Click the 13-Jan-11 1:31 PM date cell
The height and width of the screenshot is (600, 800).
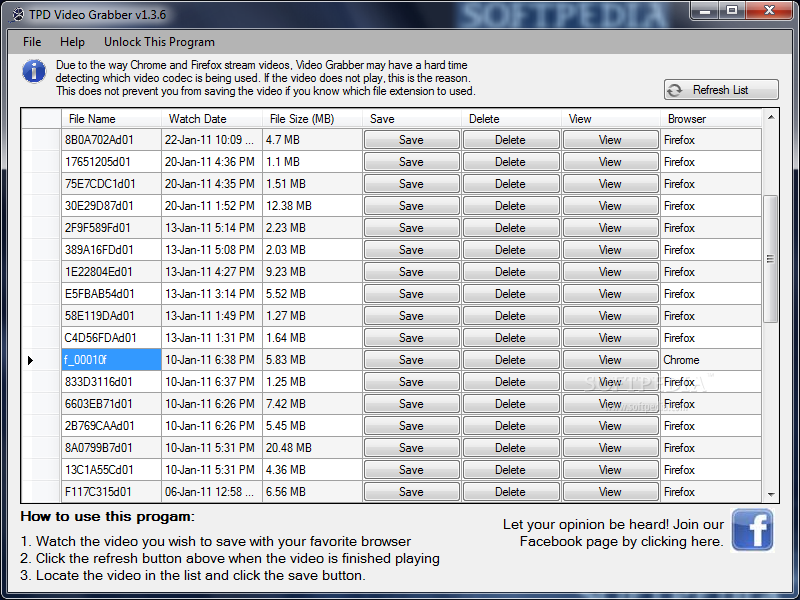212,337
